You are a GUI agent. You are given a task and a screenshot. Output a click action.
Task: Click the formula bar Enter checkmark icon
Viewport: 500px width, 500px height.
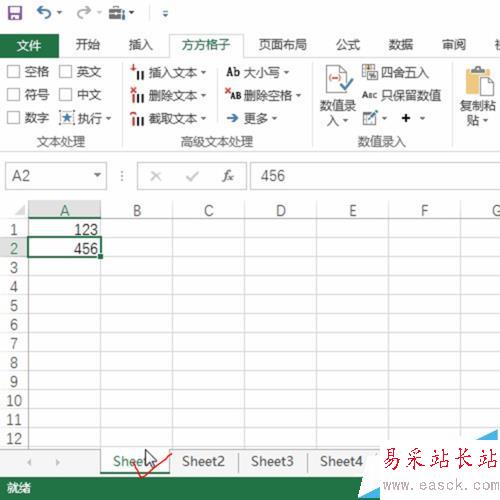tap(192, 176)
